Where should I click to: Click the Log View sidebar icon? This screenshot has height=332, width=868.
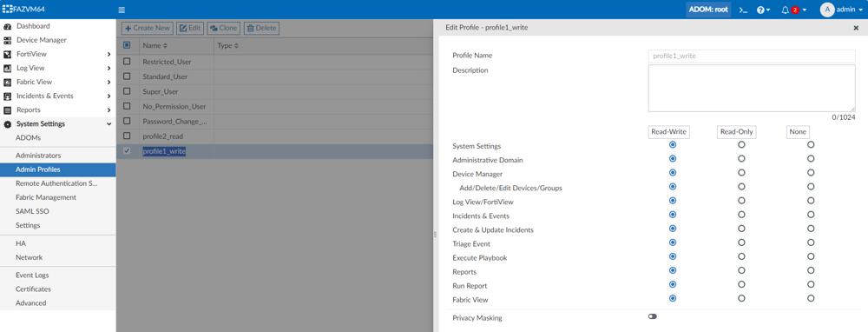[7, 68]
